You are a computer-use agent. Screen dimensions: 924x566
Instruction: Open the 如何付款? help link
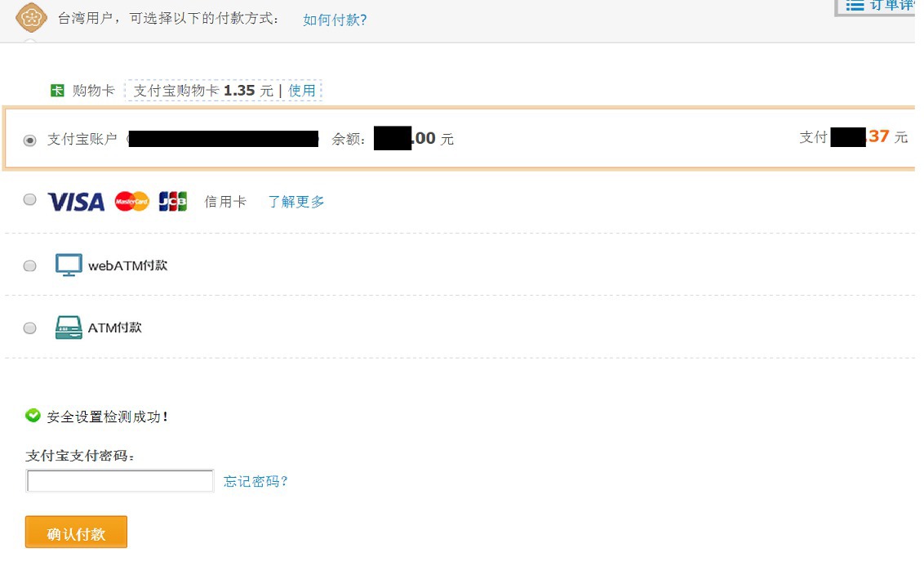[335, 20]
